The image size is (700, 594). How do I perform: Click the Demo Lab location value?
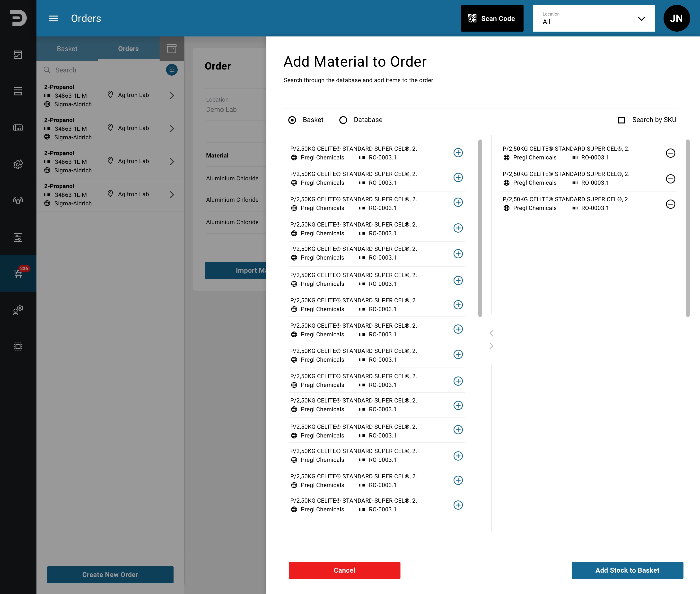click(221, 109)
